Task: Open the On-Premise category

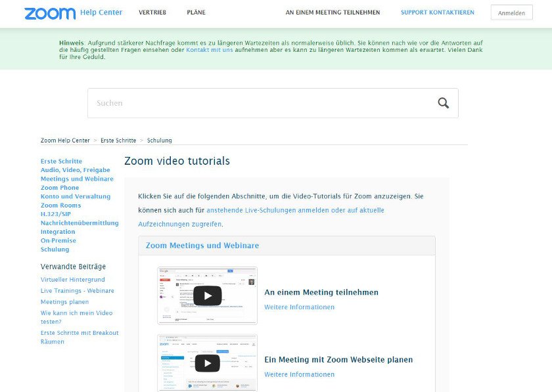Action: 58,240
